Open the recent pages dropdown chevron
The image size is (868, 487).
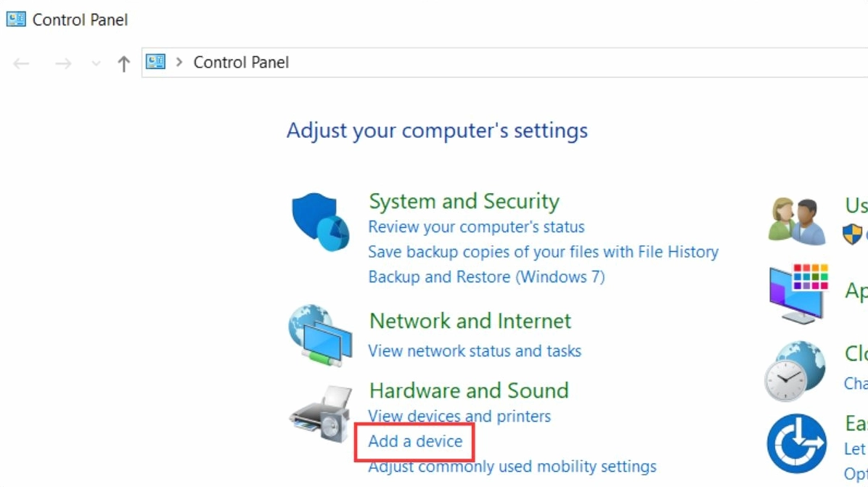[95, 62]
